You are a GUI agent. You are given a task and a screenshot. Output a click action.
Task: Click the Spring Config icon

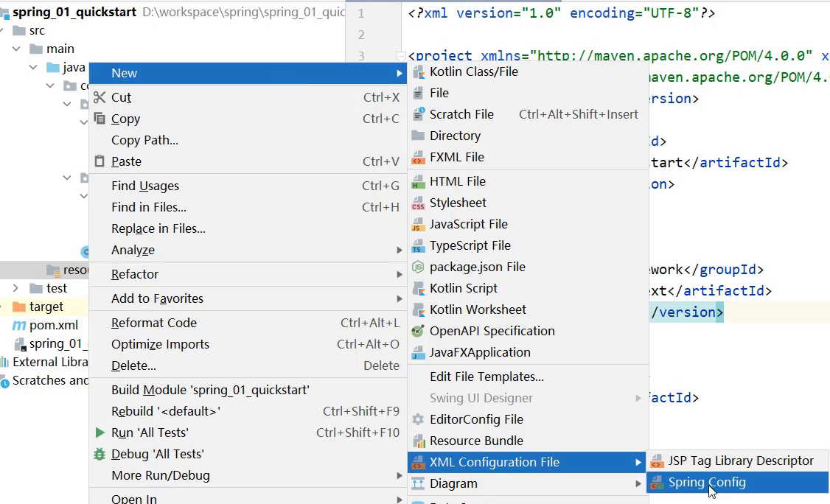[x=656, y=483]
